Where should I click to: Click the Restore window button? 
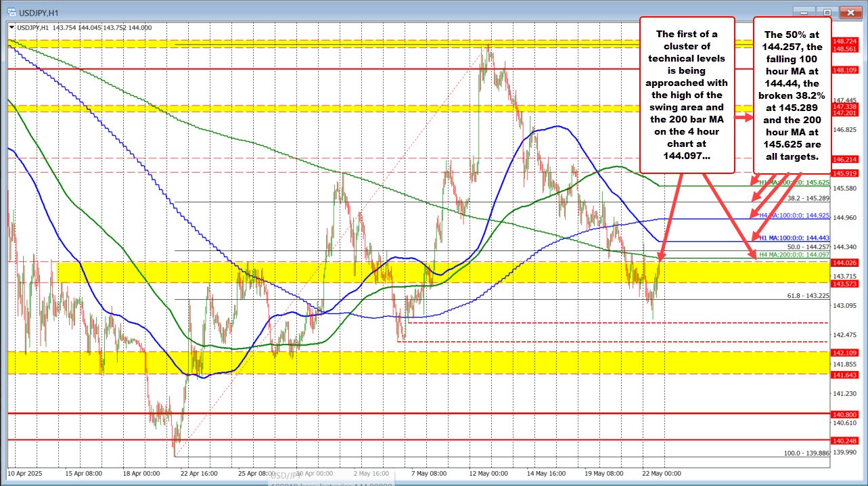[825, 12]
